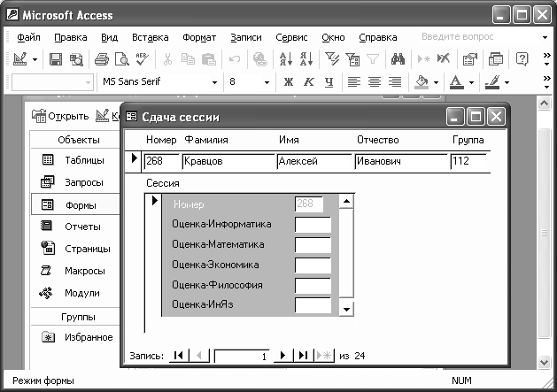The image size is (557, 392).
Task: Apply the fill color bucket
Action: pyautogui.click(x=422, y=82)
